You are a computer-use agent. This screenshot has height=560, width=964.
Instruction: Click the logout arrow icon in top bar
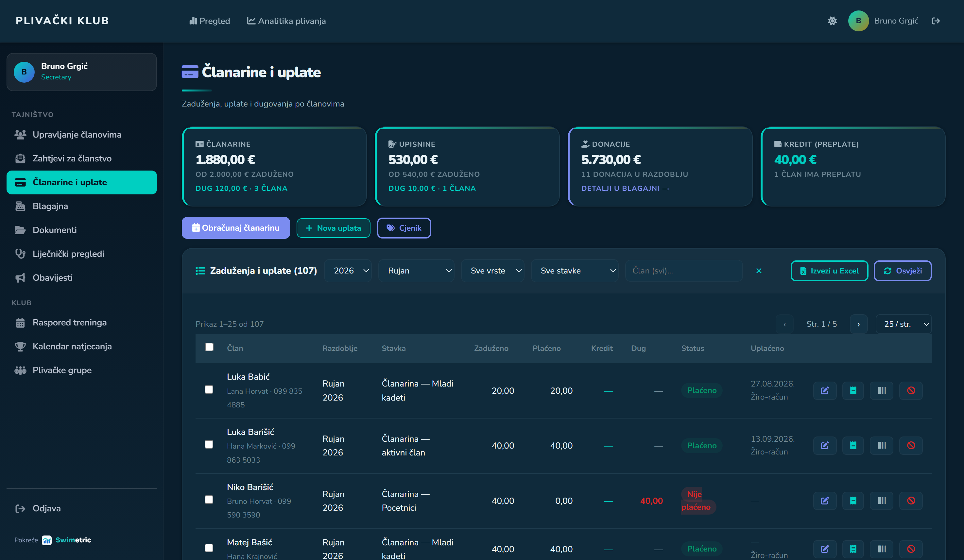point(935,21)
